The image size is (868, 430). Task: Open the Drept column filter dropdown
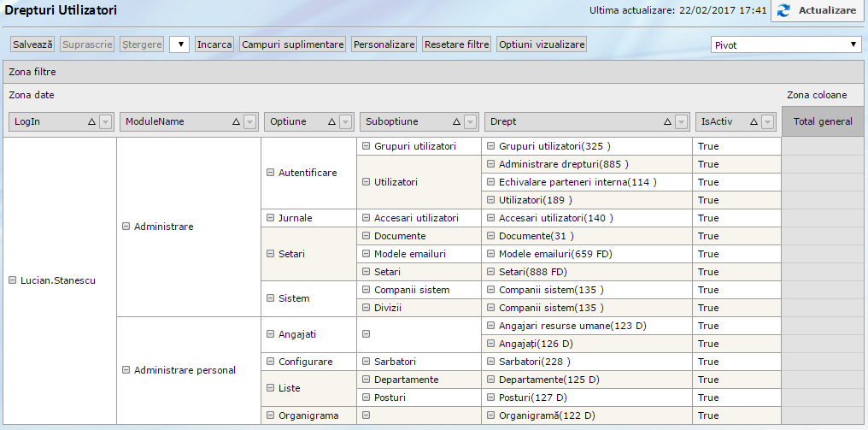681,122
